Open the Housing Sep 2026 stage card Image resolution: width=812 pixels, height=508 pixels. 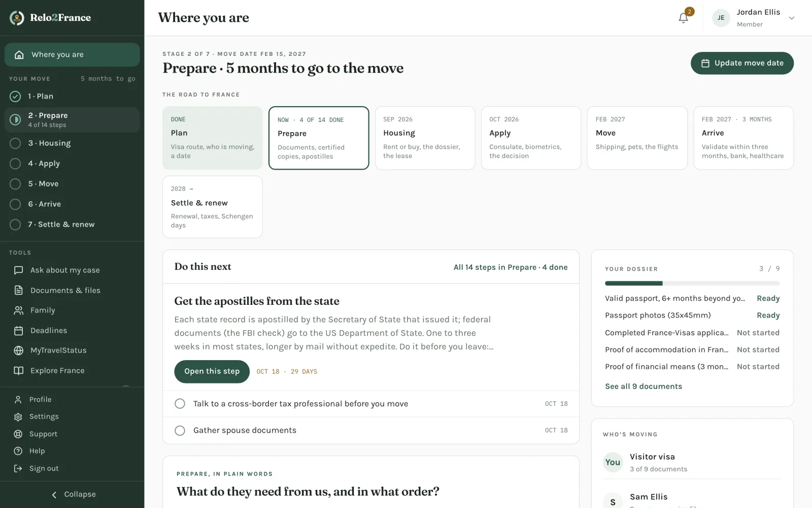point(425,138)
